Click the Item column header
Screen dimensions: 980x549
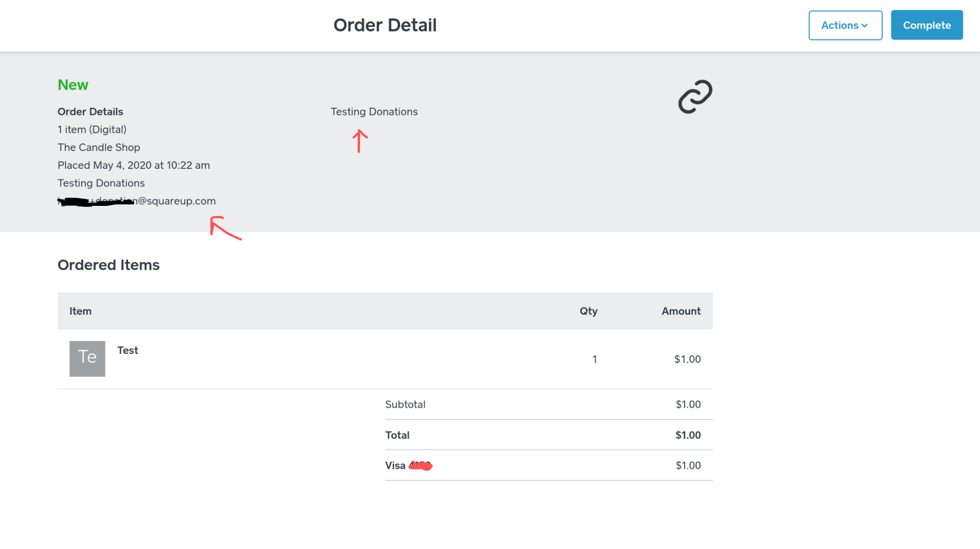coord(80,311)
